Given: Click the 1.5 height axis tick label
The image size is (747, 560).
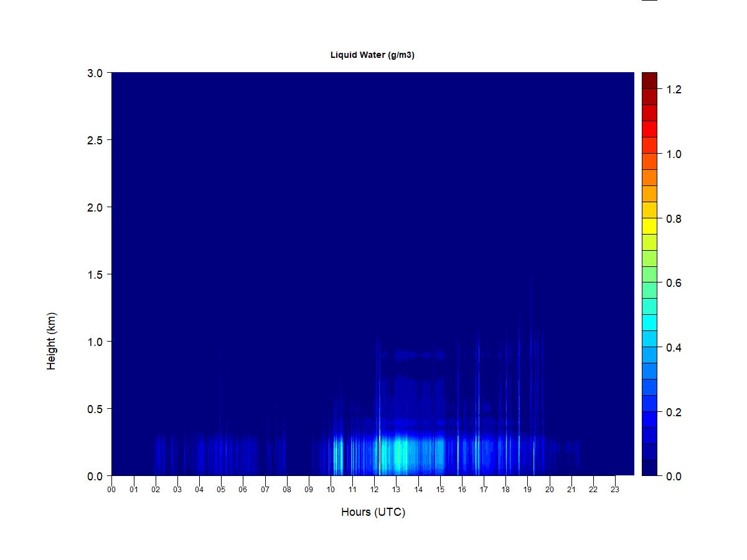Looking at the screenshot, I should (x=95, y=274).
